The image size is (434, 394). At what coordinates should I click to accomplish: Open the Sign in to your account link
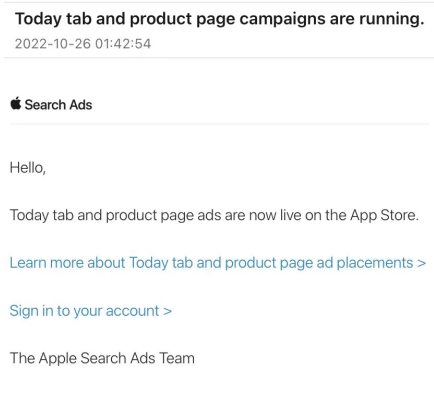coord(91,311)
